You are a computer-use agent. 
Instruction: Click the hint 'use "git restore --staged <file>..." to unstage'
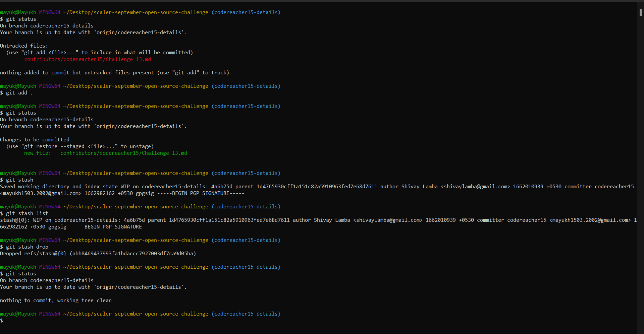tap(80, 146)
